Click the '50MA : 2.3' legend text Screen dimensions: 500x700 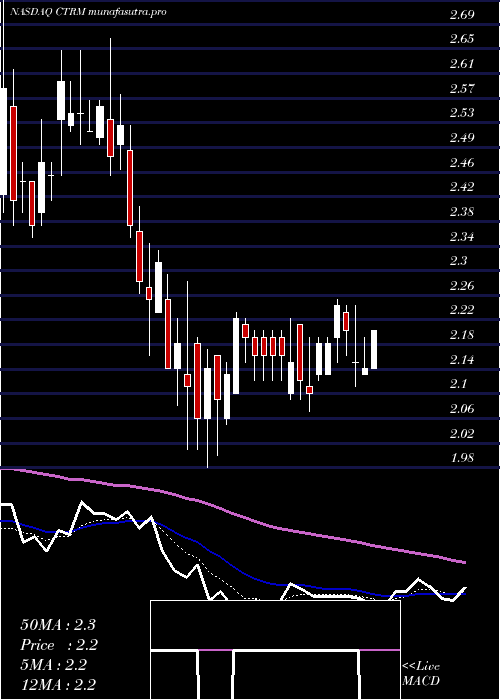point(58,625)
